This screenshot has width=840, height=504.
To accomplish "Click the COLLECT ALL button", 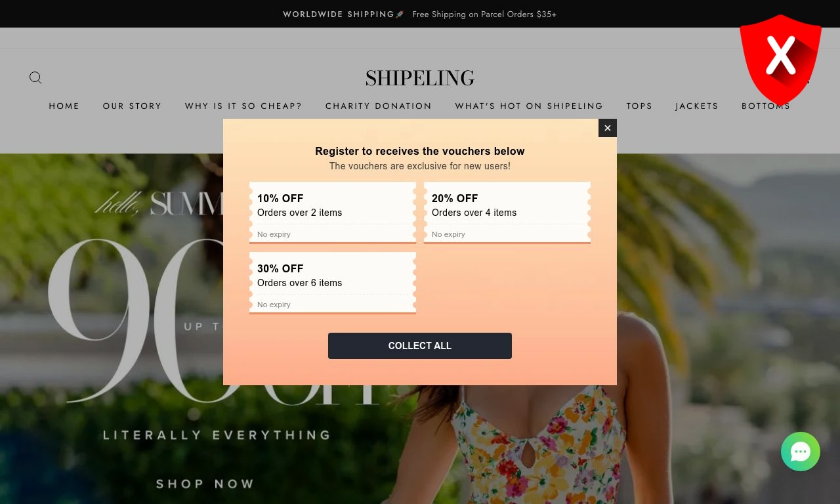I will (420, 346).
